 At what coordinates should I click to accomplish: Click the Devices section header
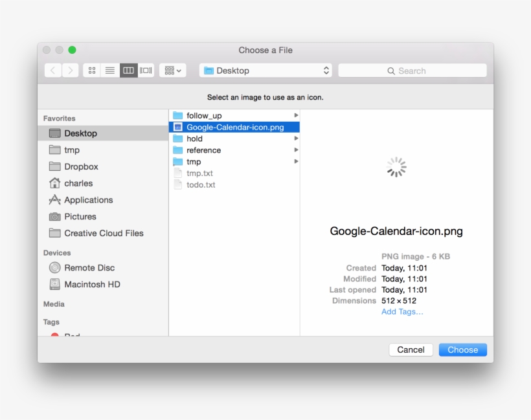tap(57, 253)
